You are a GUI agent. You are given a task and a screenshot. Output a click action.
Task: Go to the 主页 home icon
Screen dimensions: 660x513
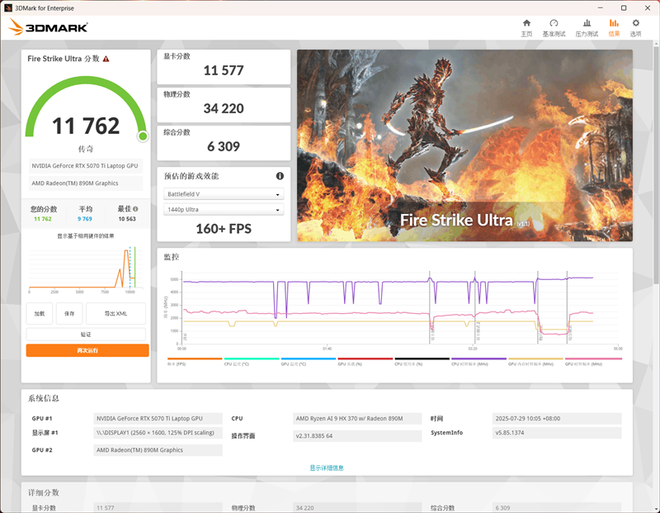click(526, 27)
